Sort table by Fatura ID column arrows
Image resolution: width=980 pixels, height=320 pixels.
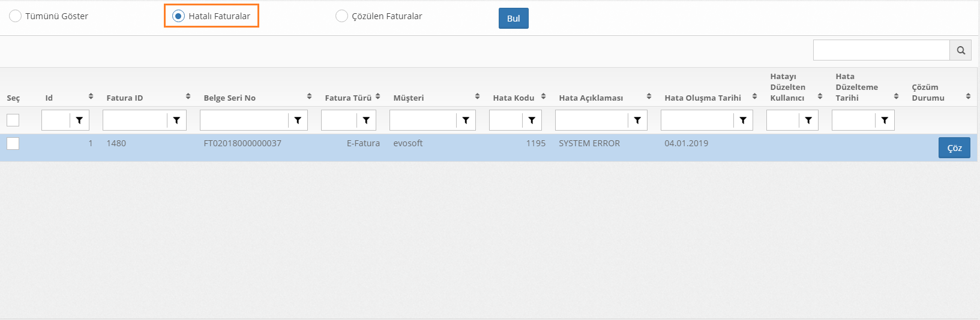(x=188, y=96)
